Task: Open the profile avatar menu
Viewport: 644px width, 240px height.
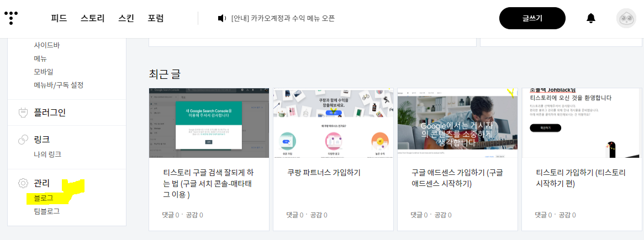Action: coord(626,18)
